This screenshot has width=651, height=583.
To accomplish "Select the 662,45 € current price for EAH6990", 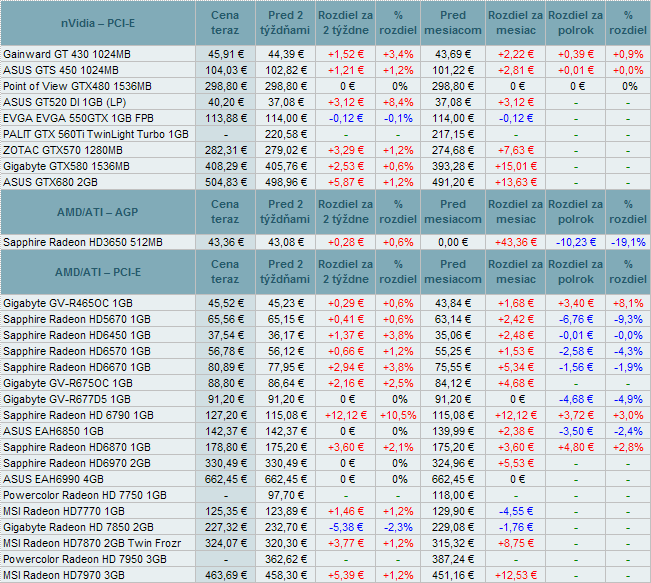I will point(226,479).
